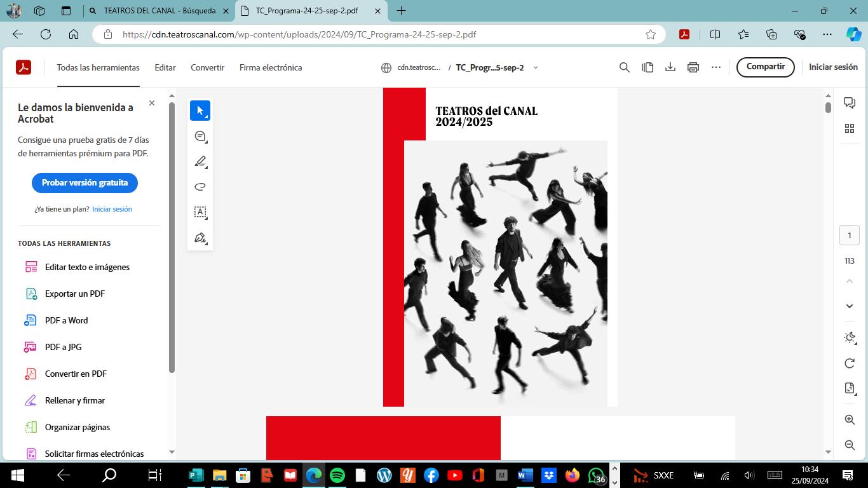Open Edge settings and more menu
Viewport: 868px width, 488px height.
827,34
